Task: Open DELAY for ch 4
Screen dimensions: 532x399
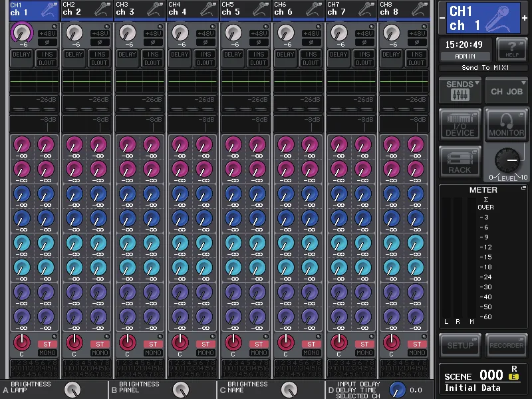Action: (180, 58)
